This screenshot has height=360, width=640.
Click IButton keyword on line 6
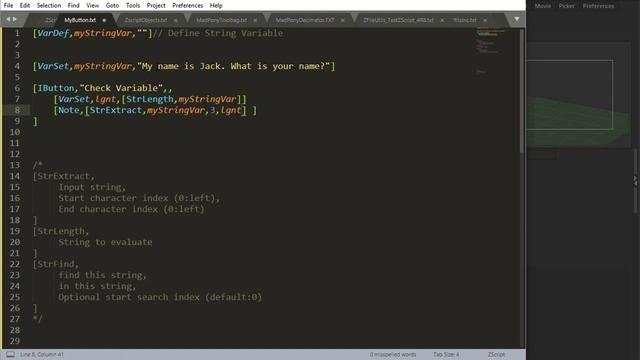(x=56, y=88)
